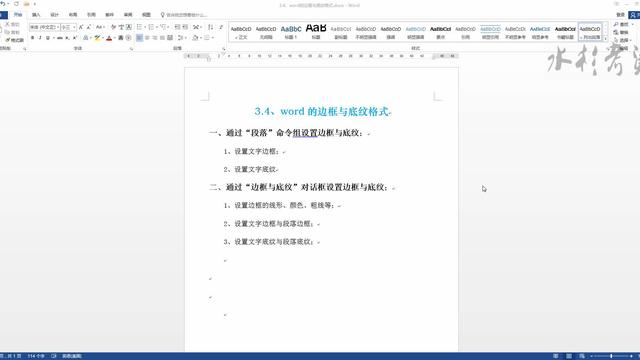Viewport: 640px width, 360px height.
Task: Click the Replace button in Editing group
Action: (x=621, y=32)
